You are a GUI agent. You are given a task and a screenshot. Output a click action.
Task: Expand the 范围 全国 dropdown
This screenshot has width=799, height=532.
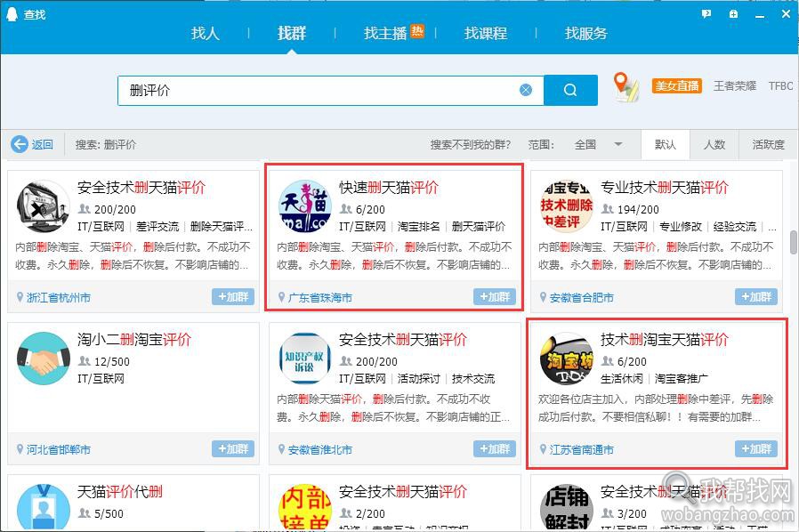[x=598, y=145]
